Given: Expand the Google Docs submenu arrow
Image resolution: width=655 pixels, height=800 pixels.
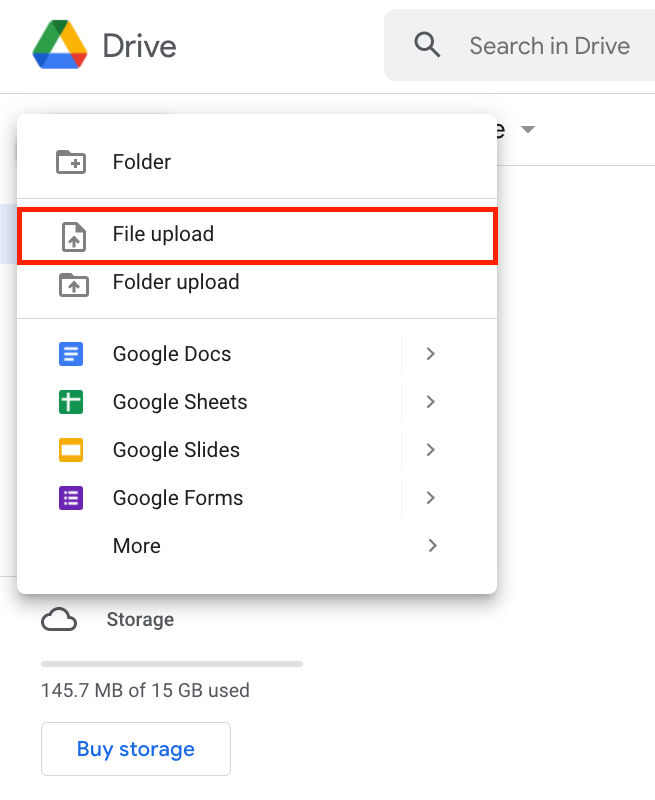Looking at the screenshot, I should click(431, 354).
